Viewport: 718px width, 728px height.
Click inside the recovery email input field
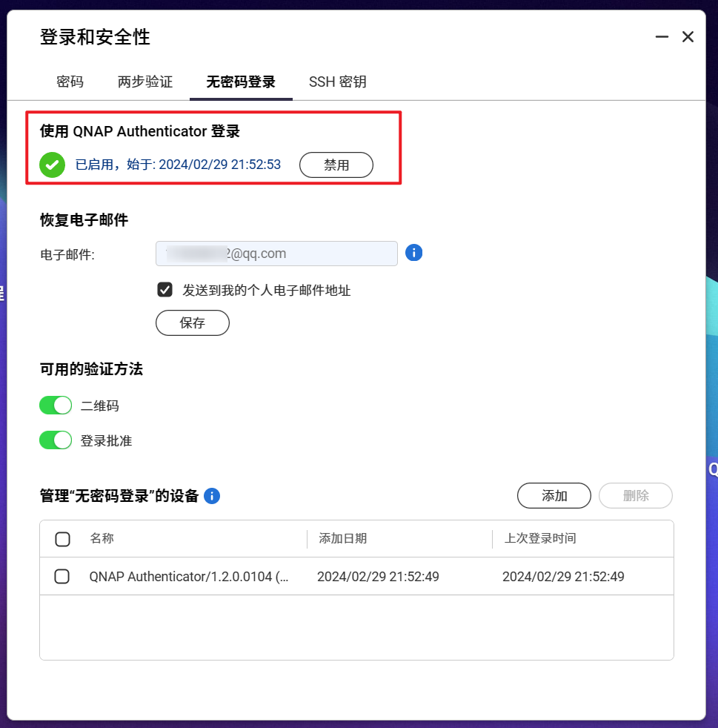pos(276,254)
